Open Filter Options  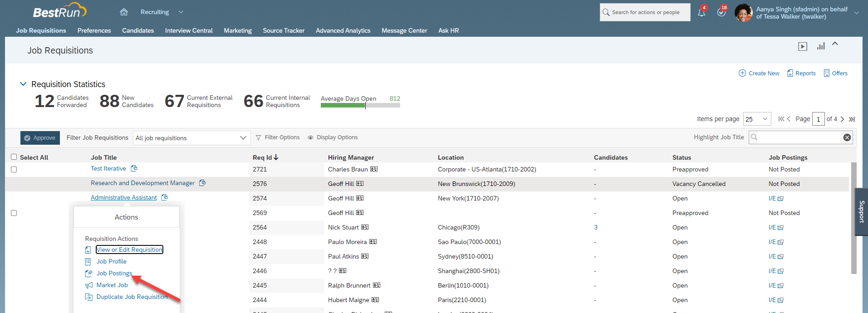point(278,137)
